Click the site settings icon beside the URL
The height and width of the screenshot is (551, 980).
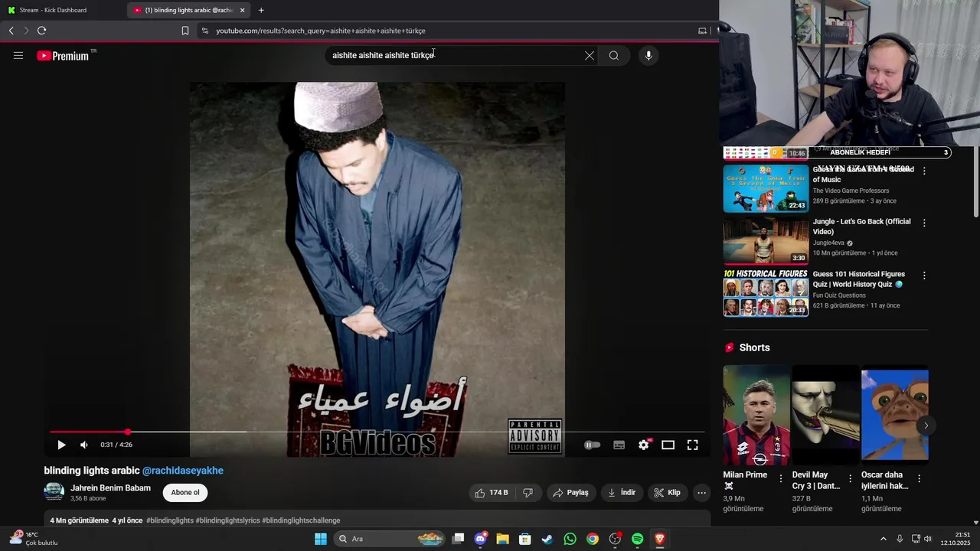(x=204, y=31)
